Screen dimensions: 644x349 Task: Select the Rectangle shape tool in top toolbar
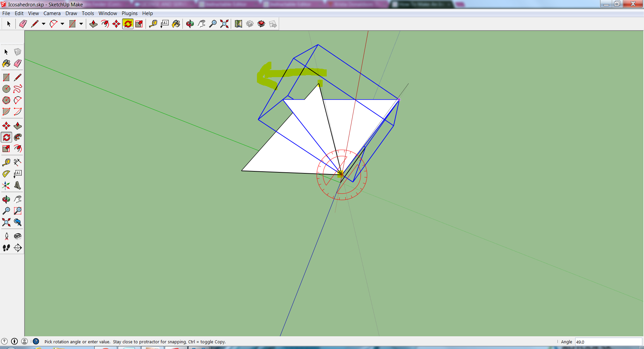72,24
